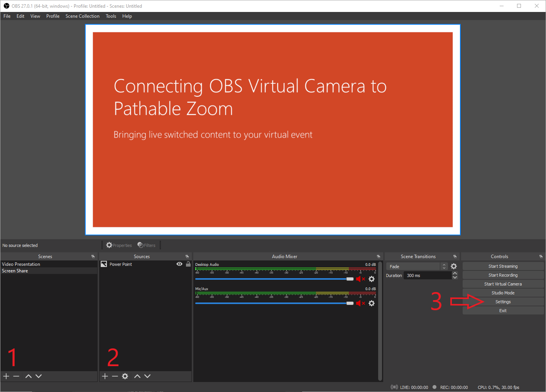Click the recording status dot icon
This screenshot has height=392, width=546.
(x=434, y=387)
